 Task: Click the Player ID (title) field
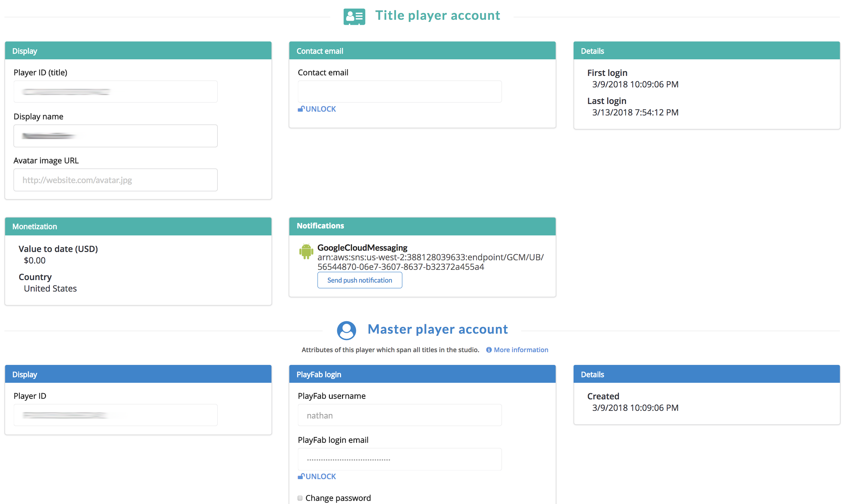pyautogui.click(x=115, y=91)
